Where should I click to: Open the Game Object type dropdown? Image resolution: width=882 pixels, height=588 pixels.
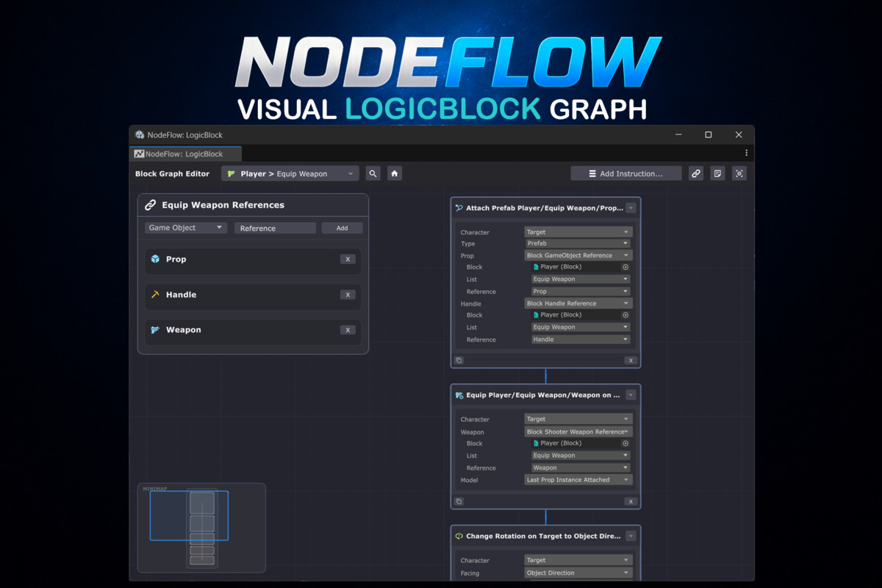coord(186,228)
